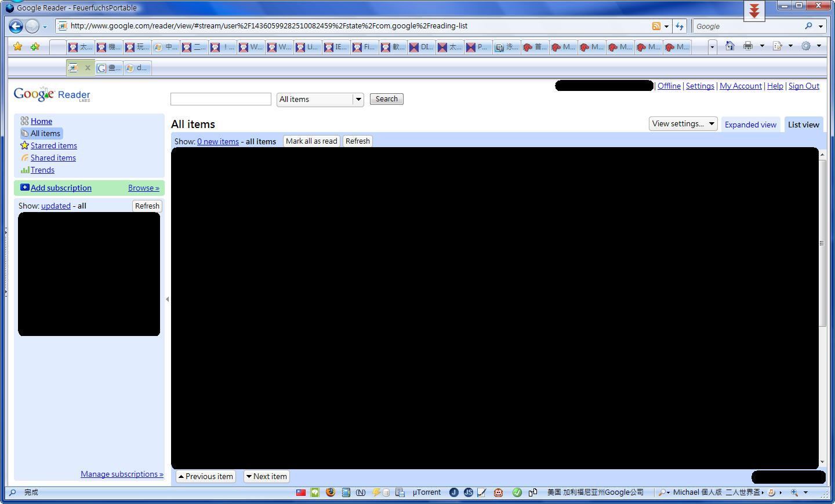Open the Tools gear icon
The image size is (835, 504).
coord(806,46)
